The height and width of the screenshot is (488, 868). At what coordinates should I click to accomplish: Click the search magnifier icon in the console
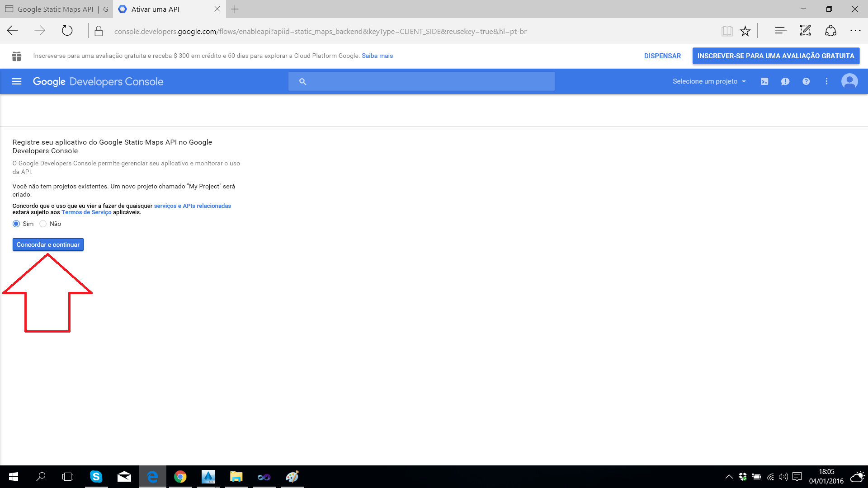point(303,82)
